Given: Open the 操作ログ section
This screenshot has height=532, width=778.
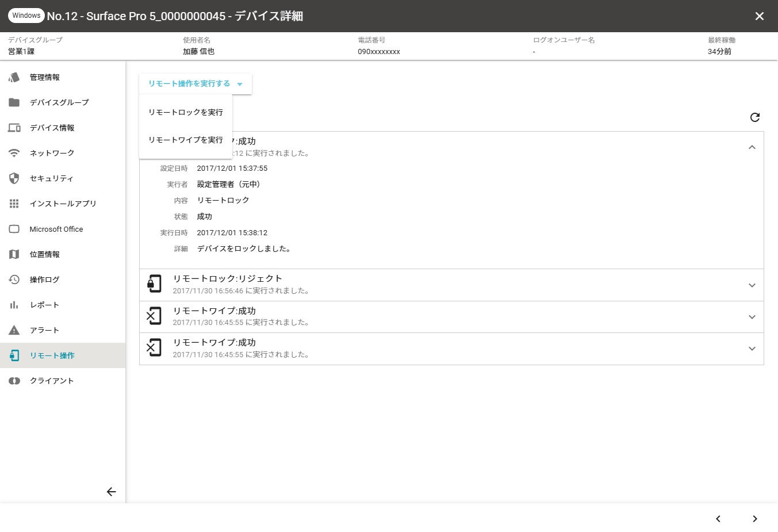Looking at the screenshot, I should click(x=45, y=280).
